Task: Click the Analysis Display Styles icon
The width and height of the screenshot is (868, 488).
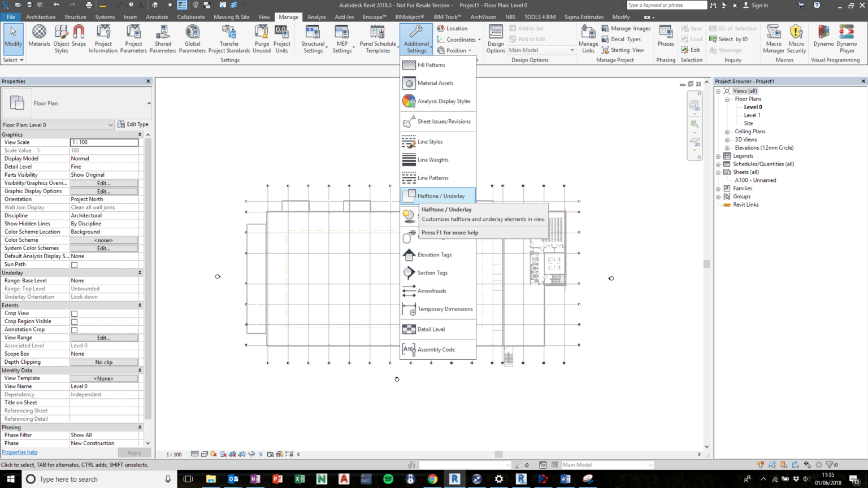Action: 409,101
